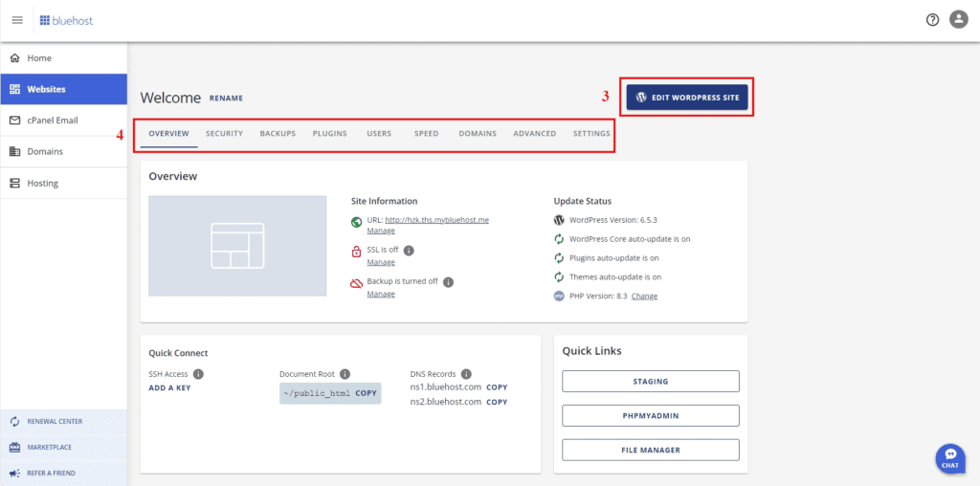Screen dimensions: 980x486
Task: Click the ns2.bluehost.com text
Action: tap(446, 403)
